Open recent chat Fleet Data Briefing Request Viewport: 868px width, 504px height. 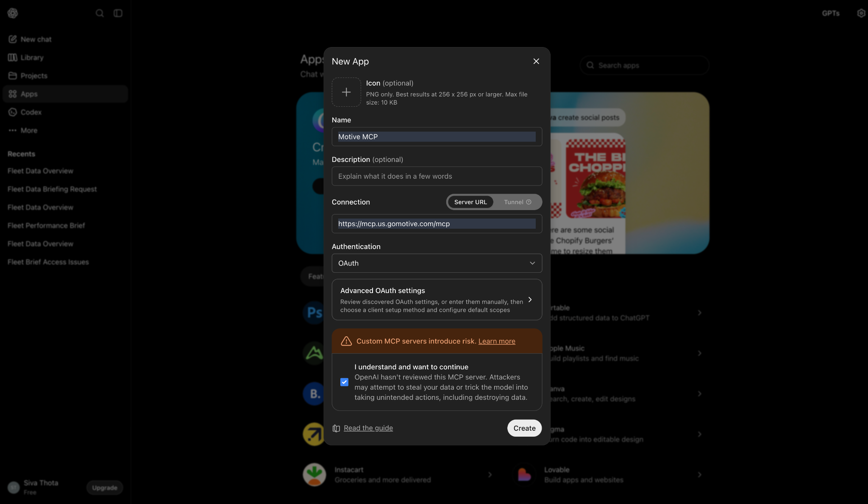click(52, 189)
